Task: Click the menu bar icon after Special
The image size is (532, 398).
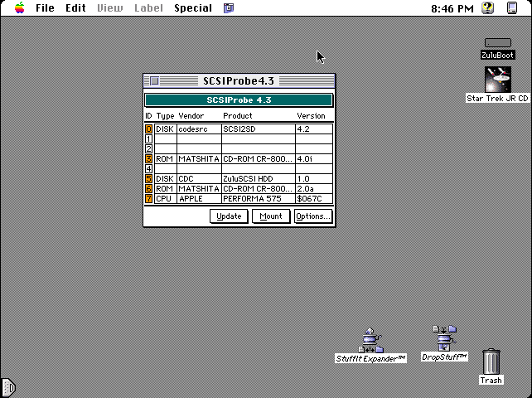Action: [x=229, y=7]
